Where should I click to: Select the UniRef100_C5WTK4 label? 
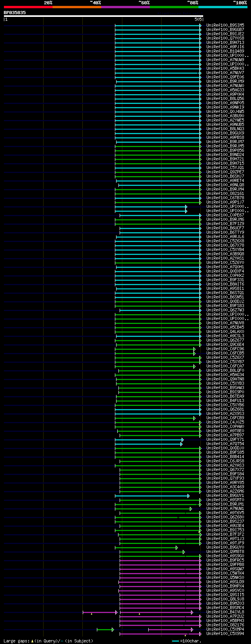tap(225, 573)
